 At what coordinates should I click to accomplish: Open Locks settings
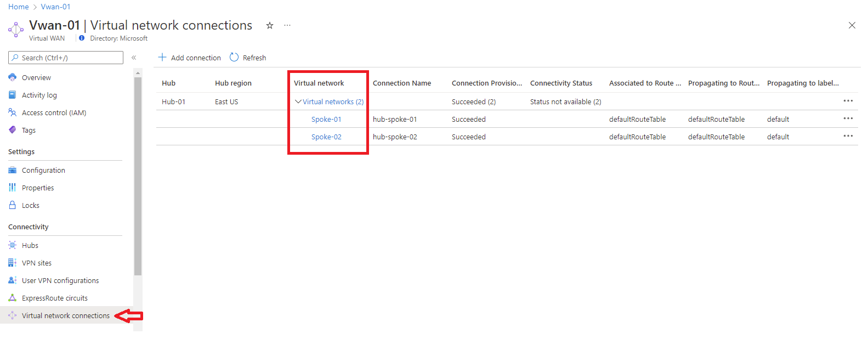click(31, 206)
